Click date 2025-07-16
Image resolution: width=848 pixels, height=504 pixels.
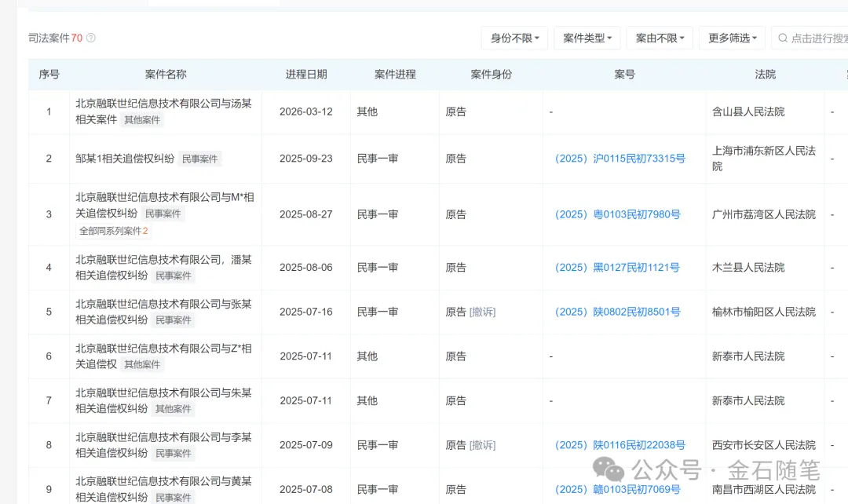click(x=306, y=312)
